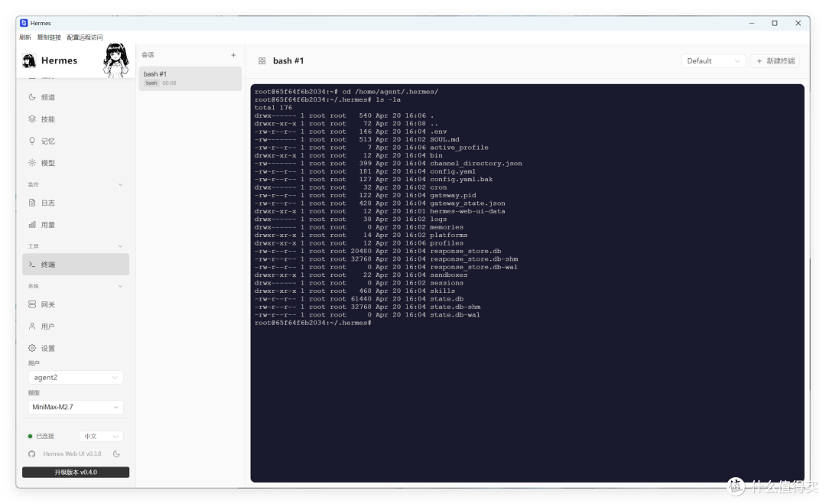Click the 已连接 connection status indicator
The height and width of the screenshot is (504, 826).
tap(41, 436)
